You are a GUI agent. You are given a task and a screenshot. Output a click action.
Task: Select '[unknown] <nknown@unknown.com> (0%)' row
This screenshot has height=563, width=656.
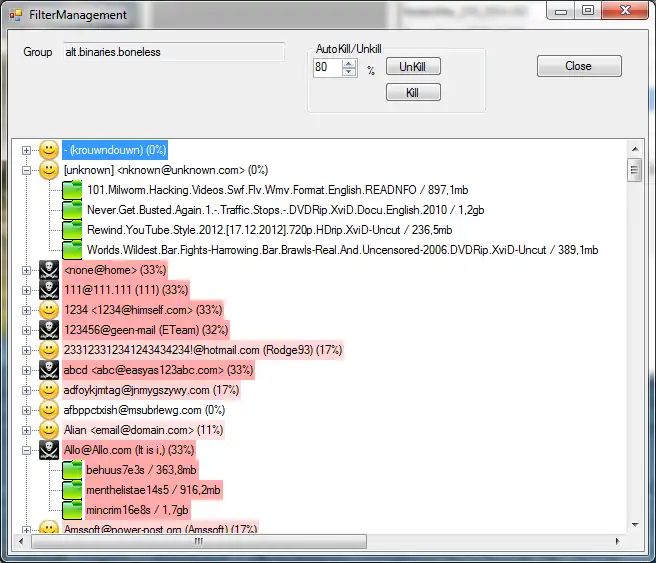click(x=166, y=170)
